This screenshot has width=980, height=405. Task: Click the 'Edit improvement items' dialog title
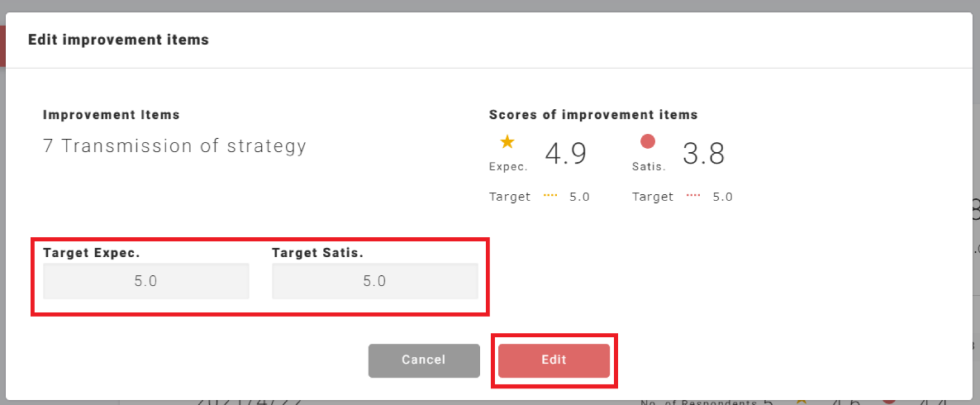click(x=118, y=40)
